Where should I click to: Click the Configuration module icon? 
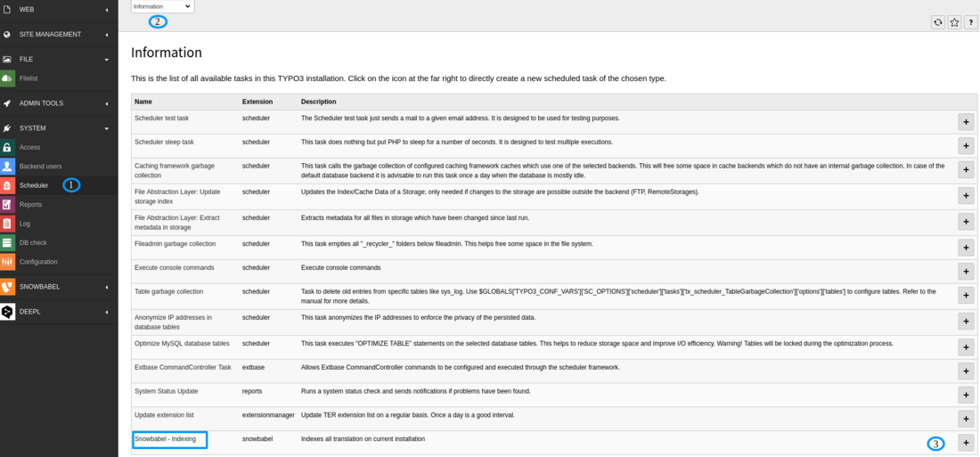(7, 262)
